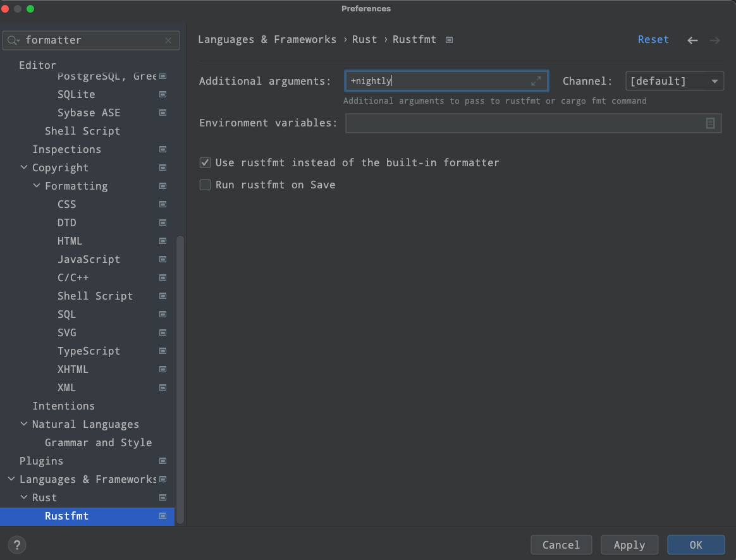The image size is (736, 560).
Task: Go back with the left arrow
Action: pyautogui.click(x=692, y=40)
